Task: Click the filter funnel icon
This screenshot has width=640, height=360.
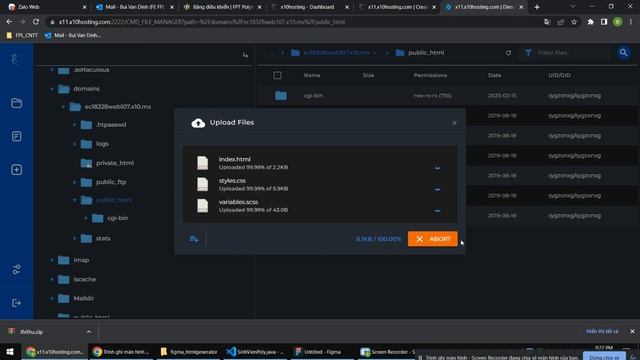Action: [528, 53]
